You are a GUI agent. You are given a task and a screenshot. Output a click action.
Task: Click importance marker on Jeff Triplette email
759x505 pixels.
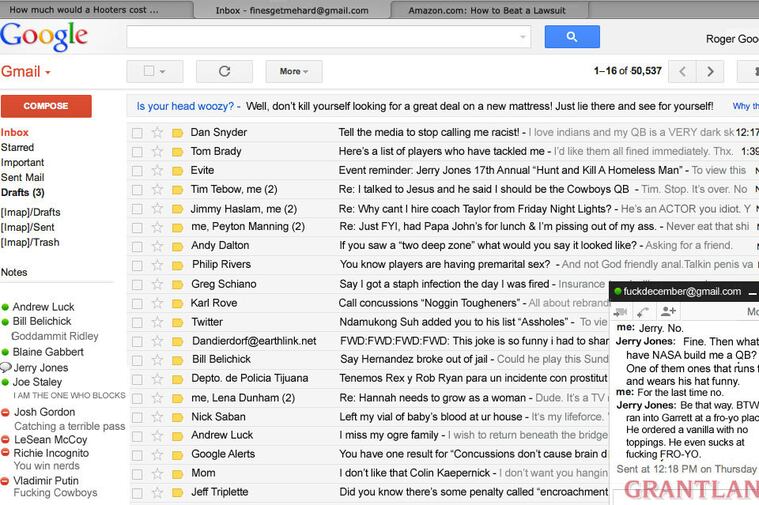177,493
